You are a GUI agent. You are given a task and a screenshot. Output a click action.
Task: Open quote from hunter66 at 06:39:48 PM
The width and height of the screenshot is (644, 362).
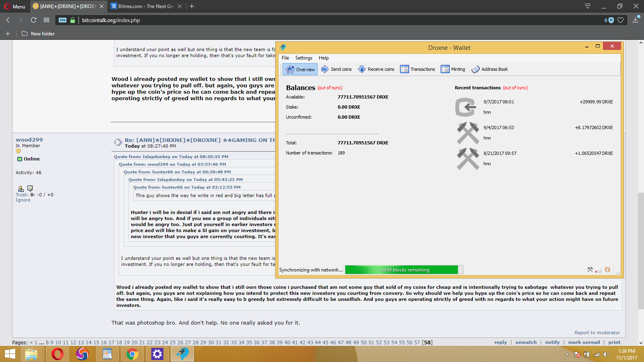point(177,172)
